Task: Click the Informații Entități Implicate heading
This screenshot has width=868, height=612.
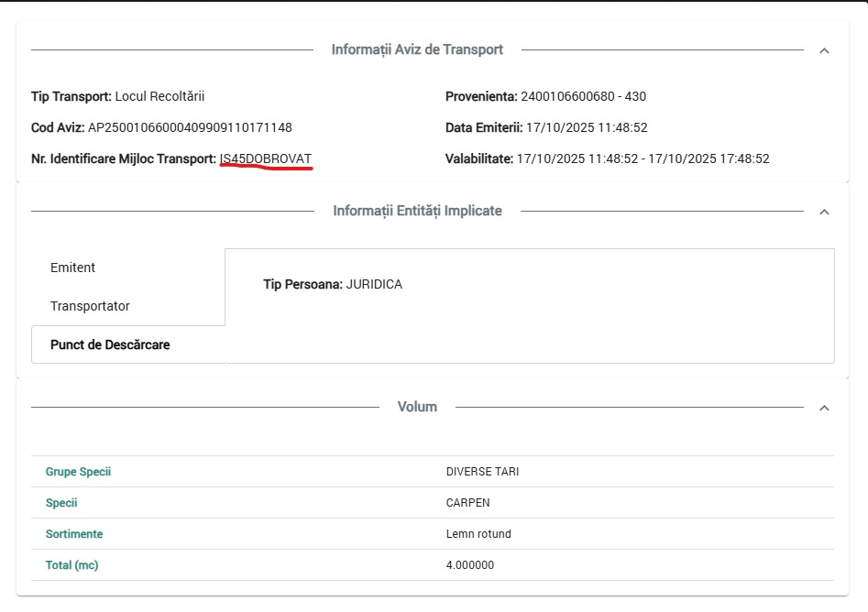Action: click(417, 211)
